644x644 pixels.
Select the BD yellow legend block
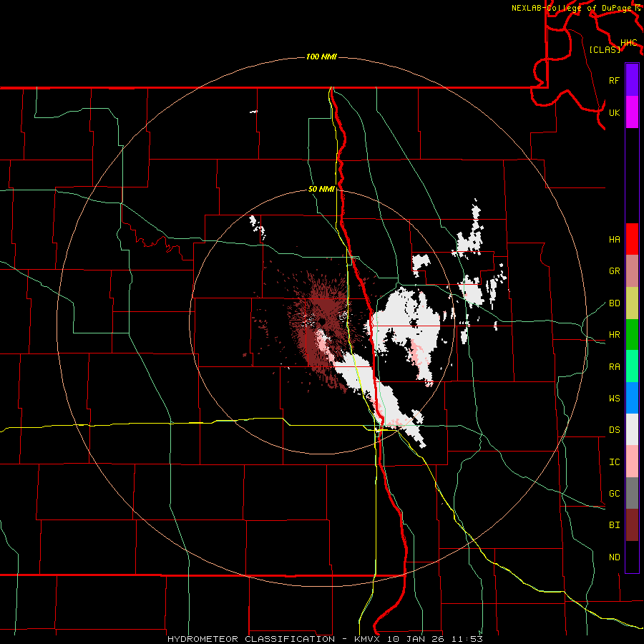632,303
